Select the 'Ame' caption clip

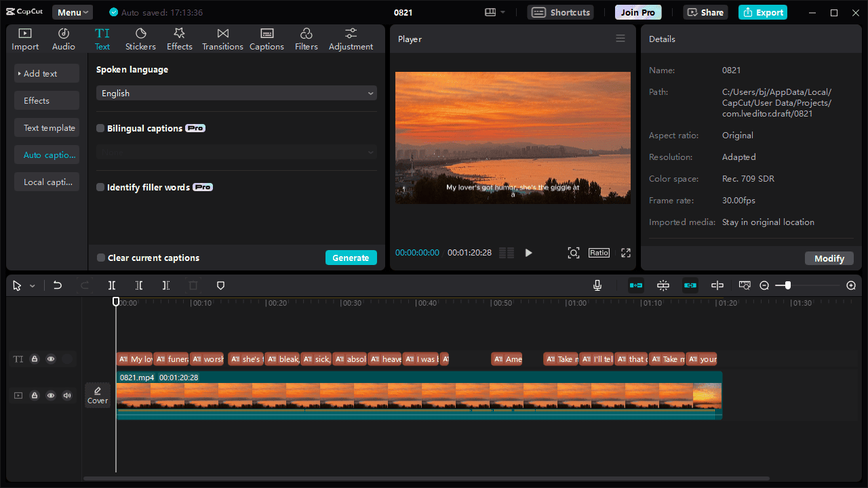507,359
